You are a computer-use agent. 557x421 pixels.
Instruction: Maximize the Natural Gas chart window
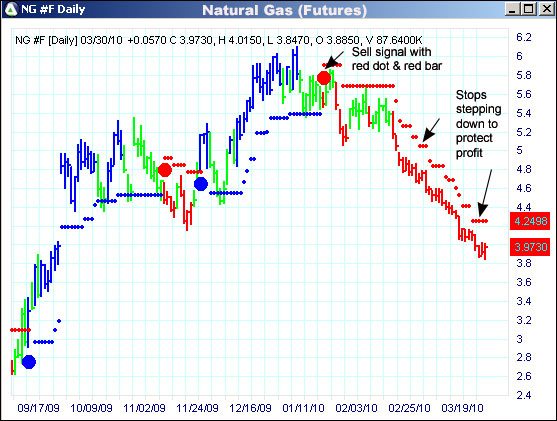(528, 9)
